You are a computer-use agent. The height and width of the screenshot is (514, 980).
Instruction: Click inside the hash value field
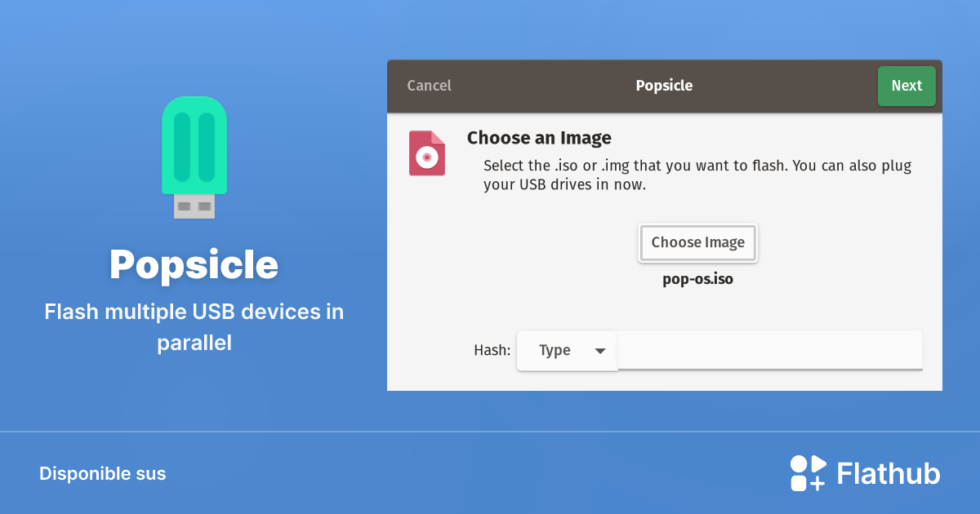click(x=770, y=350)
